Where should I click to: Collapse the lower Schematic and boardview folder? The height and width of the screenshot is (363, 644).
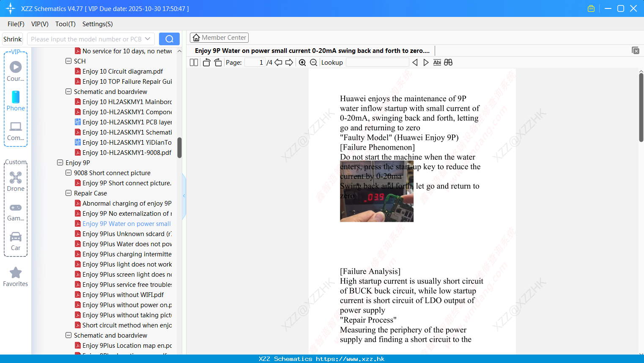point(69,335)
